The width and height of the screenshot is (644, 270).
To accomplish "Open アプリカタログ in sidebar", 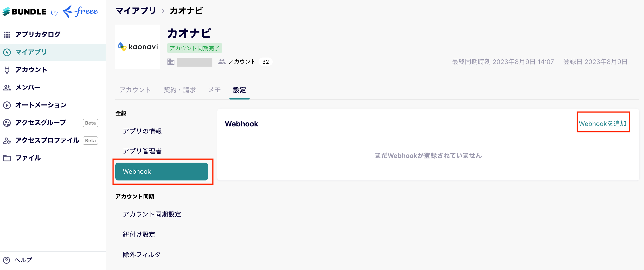I will pyautogui.click(x=53, y=35).
